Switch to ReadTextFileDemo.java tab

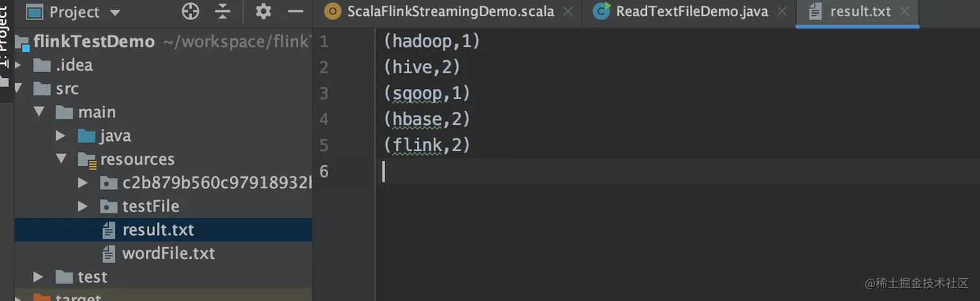689,12
